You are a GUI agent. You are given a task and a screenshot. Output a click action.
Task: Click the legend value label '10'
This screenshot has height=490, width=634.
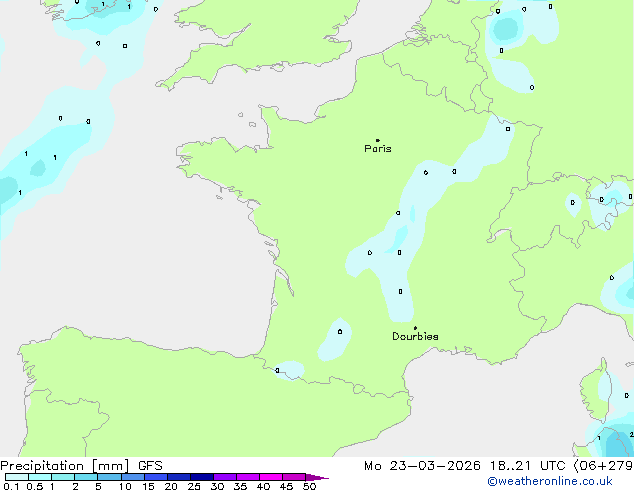pos(125,486)
